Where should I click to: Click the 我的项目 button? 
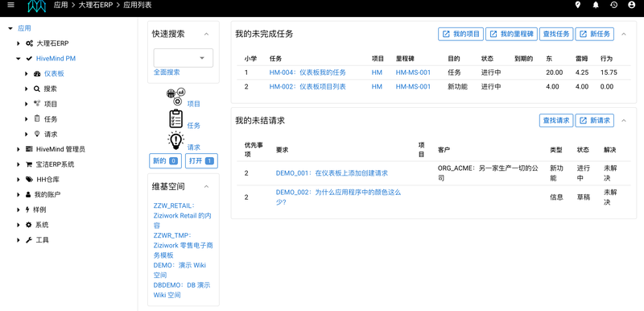click(x=460, y=34)
